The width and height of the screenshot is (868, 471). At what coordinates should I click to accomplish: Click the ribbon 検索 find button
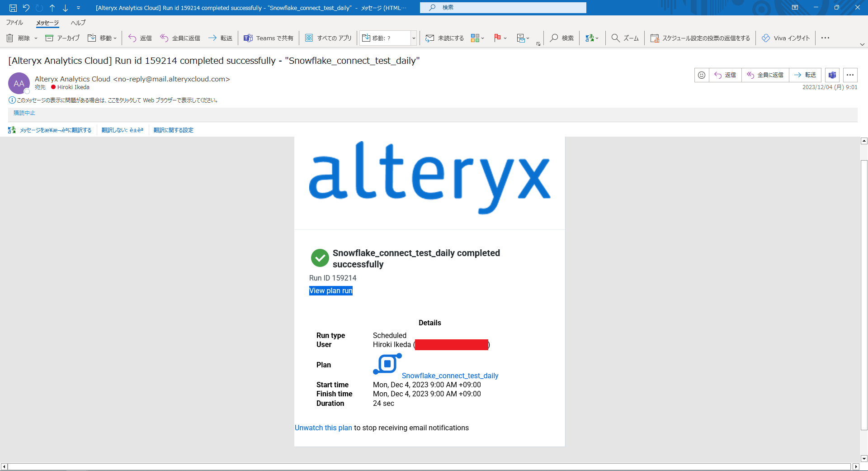click(562, 38)
